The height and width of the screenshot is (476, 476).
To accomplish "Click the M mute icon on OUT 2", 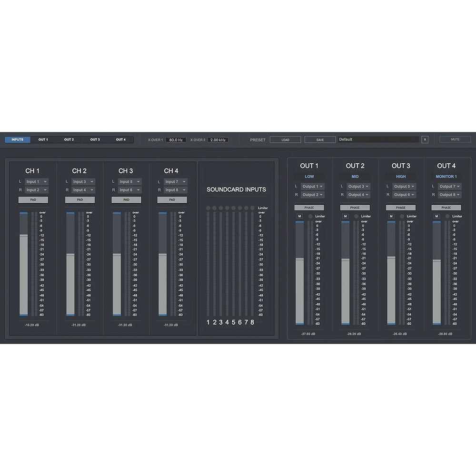I will click(x=345, y=216).
